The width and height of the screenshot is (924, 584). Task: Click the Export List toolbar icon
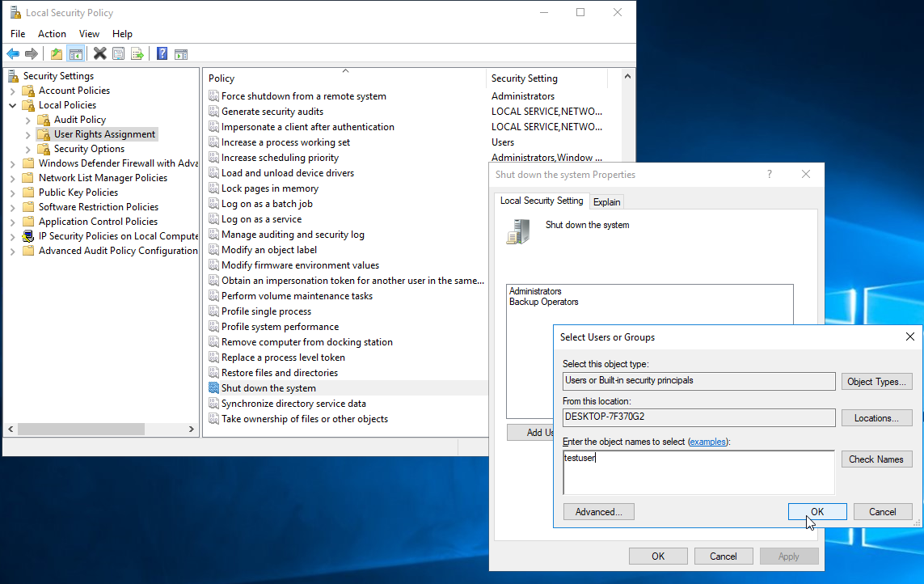(x=137, y=54)
